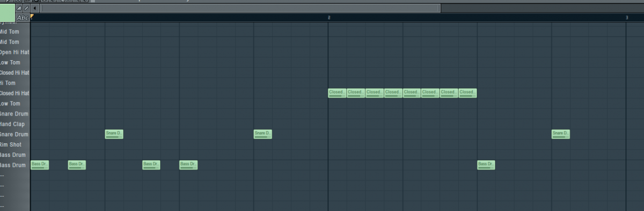Click the scroll-left arrow of the horizontal scrollbar
The width and height of the screenshot is (644, 211).
coord(35,9)
